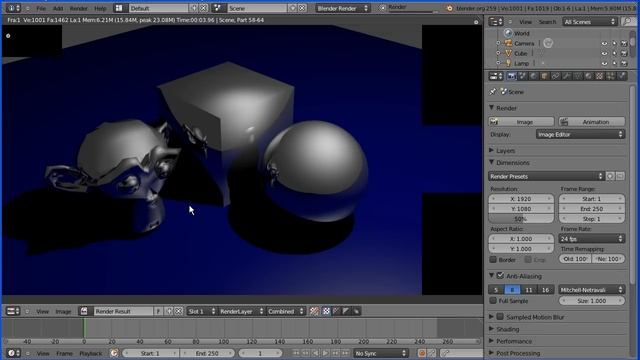Open the RenderLayer dropdown
The width and height of the screenshot is (640, 360).
(241, 311)
